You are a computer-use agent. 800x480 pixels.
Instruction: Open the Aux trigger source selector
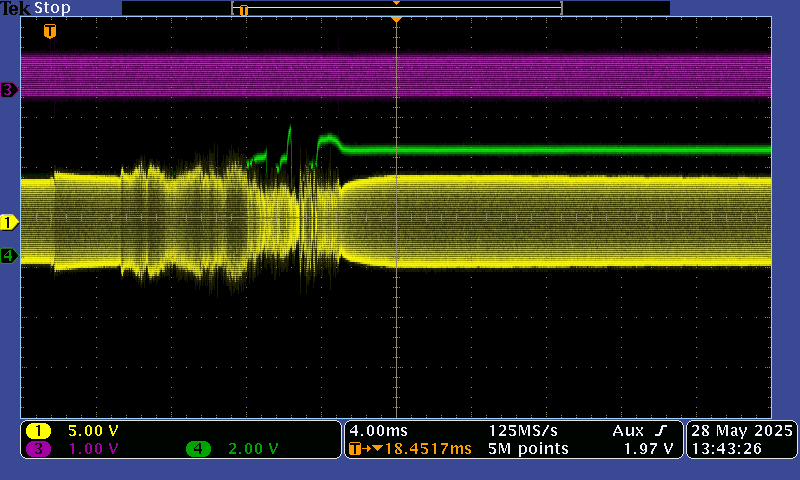[x=627, y=430]
